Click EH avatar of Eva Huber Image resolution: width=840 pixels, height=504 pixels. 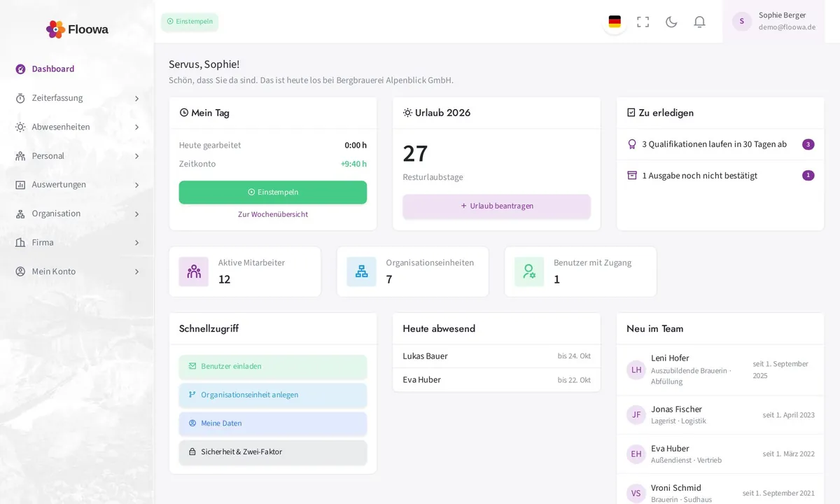coord(636,454)
